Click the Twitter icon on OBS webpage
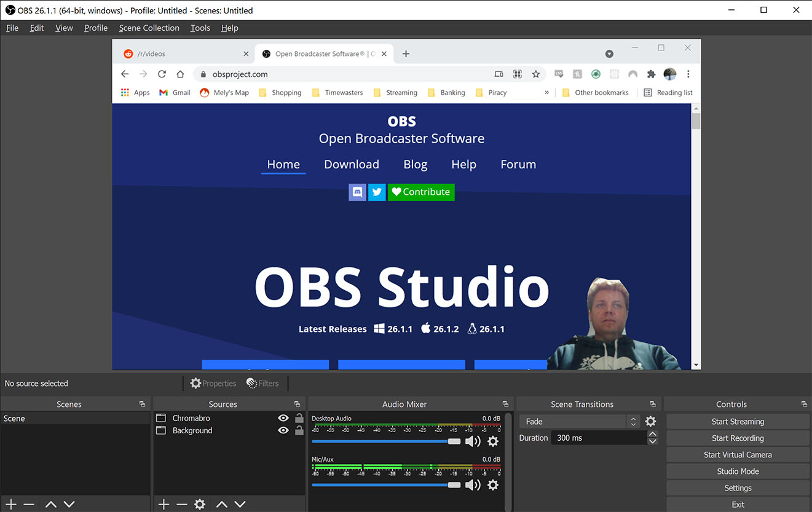 tap(377, 192)
